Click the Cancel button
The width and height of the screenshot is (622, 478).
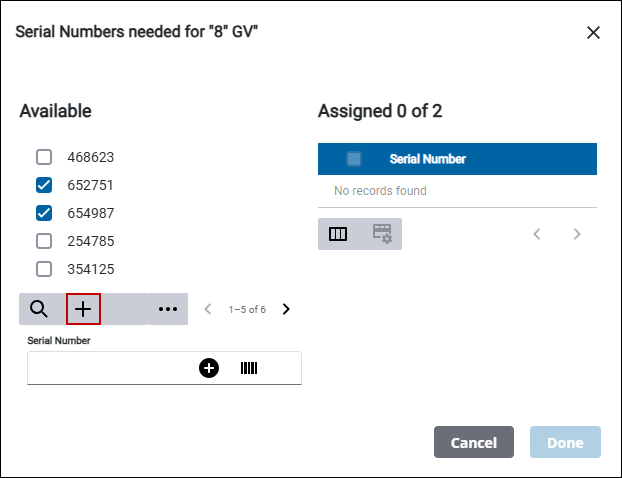(x=473, y=443)
